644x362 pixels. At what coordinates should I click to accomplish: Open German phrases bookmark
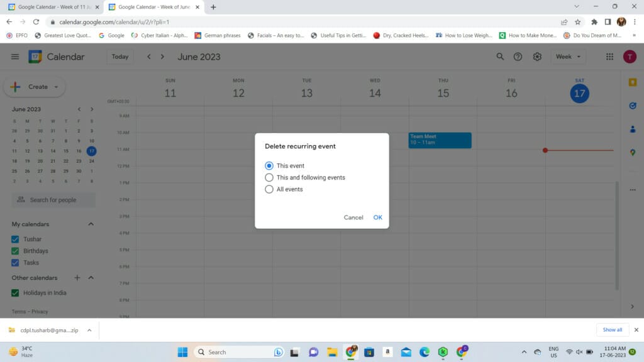(217, 35)
